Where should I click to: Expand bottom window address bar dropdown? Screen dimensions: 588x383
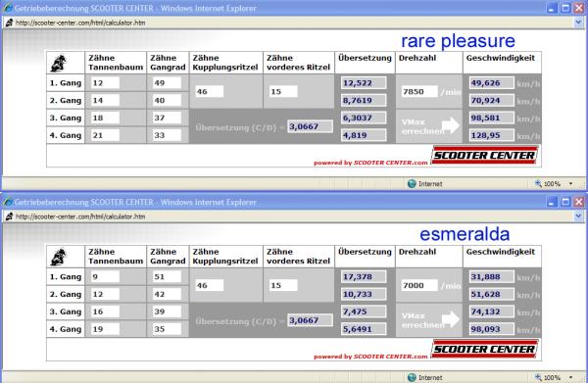(x=578, y=216)
